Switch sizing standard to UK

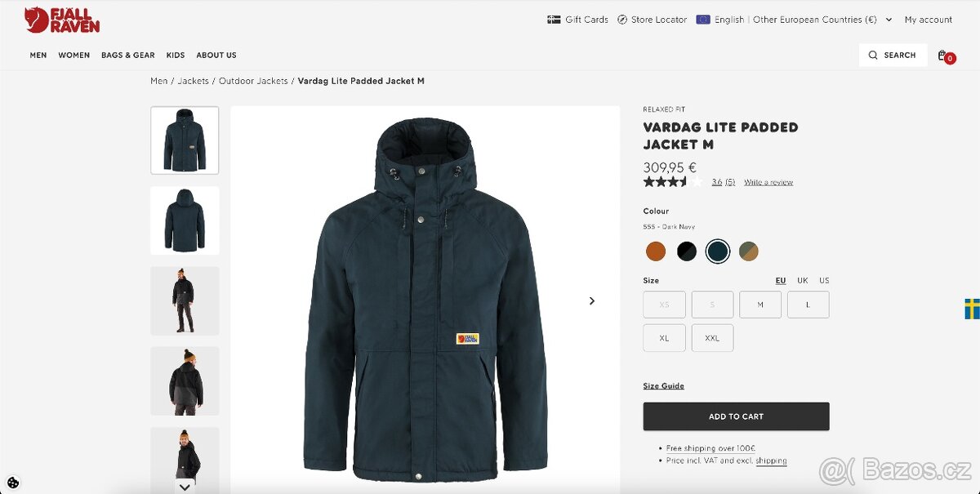[802, 280]
